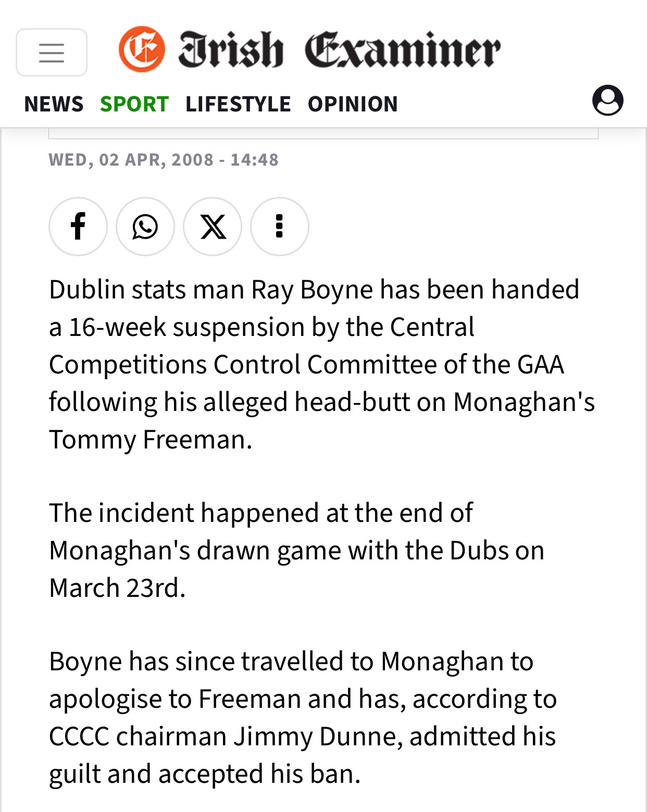Viewport: 647px width, 812px height.
Task: Share the article on Facebook
Action: 78,227
